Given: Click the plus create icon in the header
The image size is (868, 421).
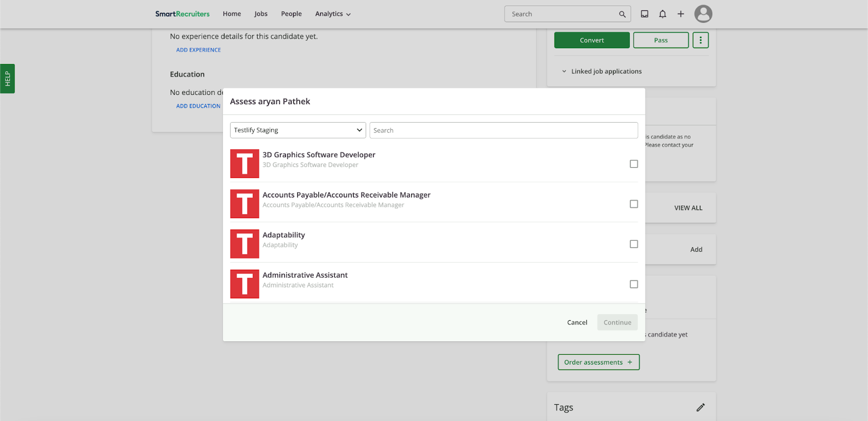Looking at the screenshot, I should (x=681, y=14).
